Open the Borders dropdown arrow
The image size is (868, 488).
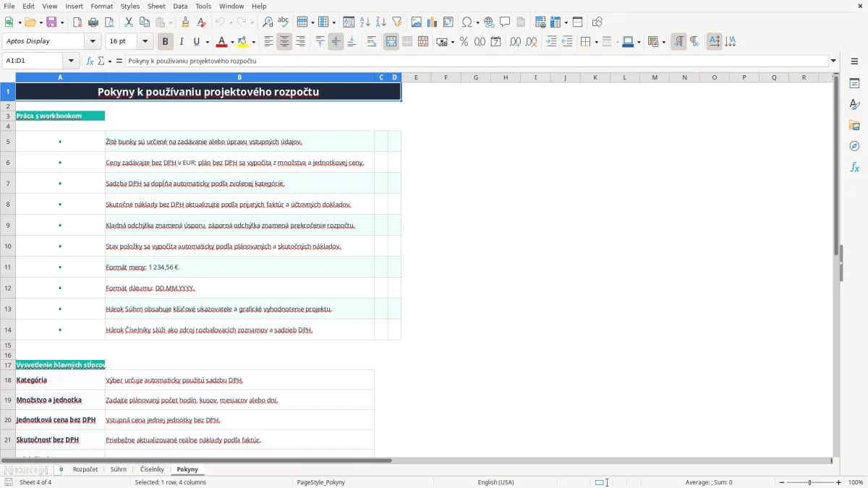[595, 42]
